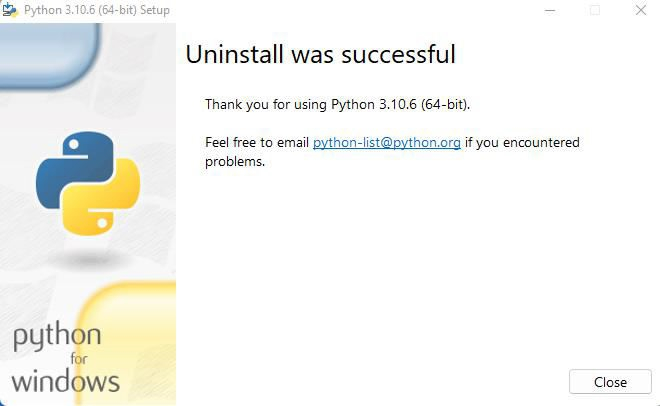The height and width of the screenshot is (406, 660).
Task: Click the "Thank you for using Python" message
Action: pyautogui.click(x=337, y=104)
